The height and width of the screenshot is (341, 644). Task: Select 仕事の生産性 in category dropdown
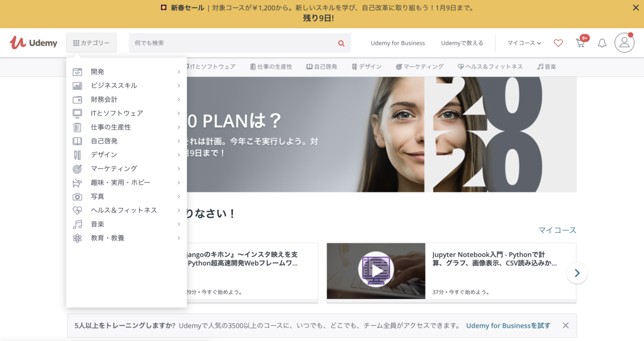(111, 127)
